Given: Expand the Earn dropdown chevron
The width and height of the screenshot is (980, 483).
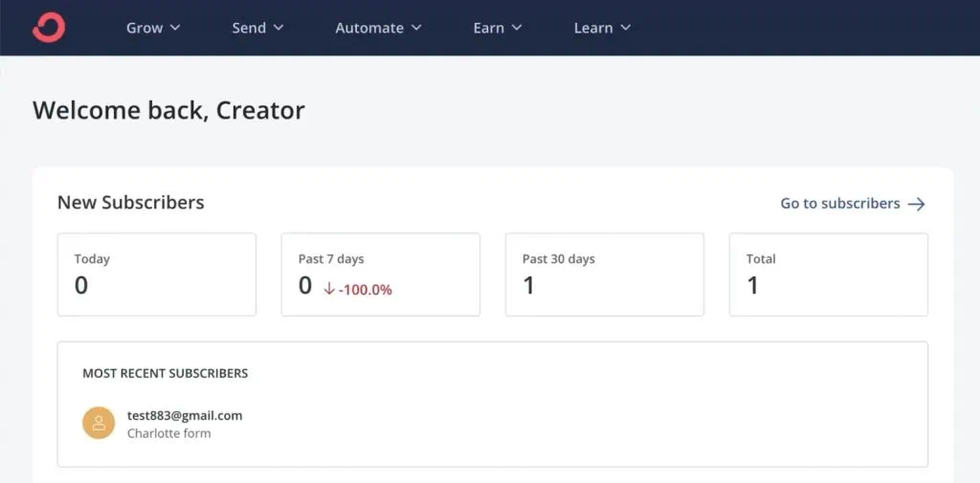Looking at the screenshot, I should pos(516,28).
